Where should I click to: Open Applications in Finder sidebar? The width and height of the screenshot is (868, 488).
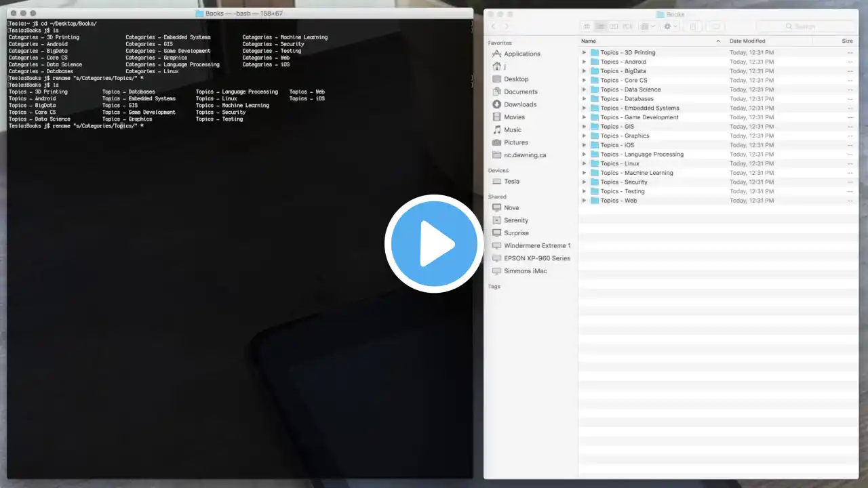[x=522, y=54]
